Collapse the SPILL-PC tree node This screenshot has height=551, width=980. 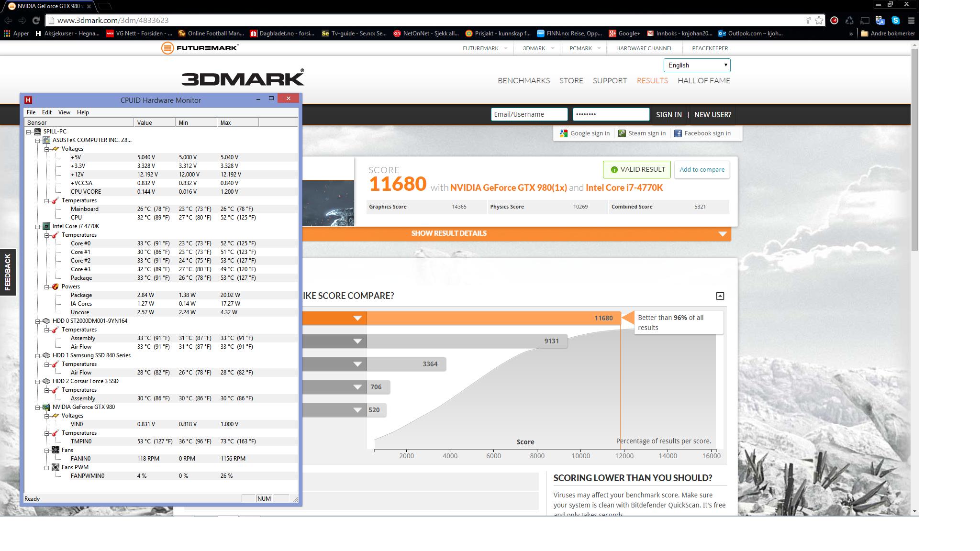coord(28,132)
